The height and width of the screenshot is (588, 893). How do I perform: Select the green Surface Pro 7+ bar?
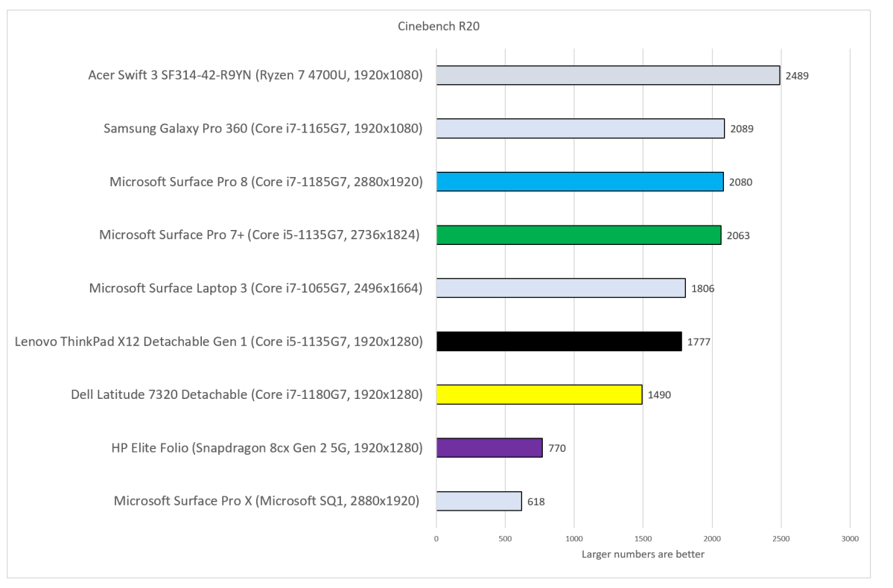tap(578, 235)
